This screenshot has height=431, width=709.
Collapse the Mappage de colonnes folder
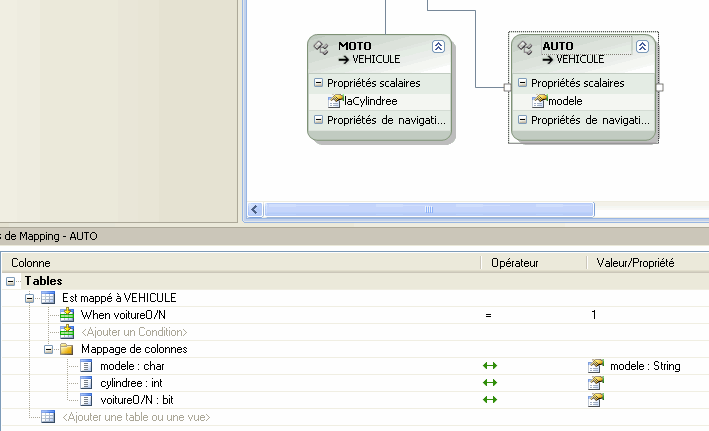[48, 349]
